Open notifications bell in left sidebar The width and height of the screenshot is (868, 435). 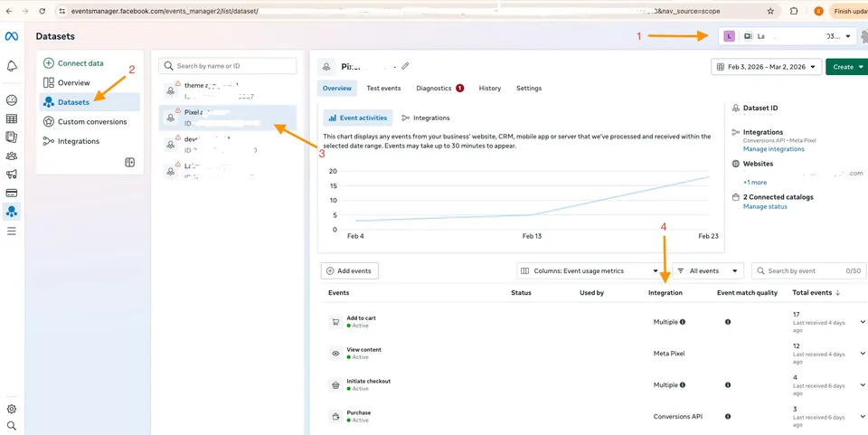12,66
